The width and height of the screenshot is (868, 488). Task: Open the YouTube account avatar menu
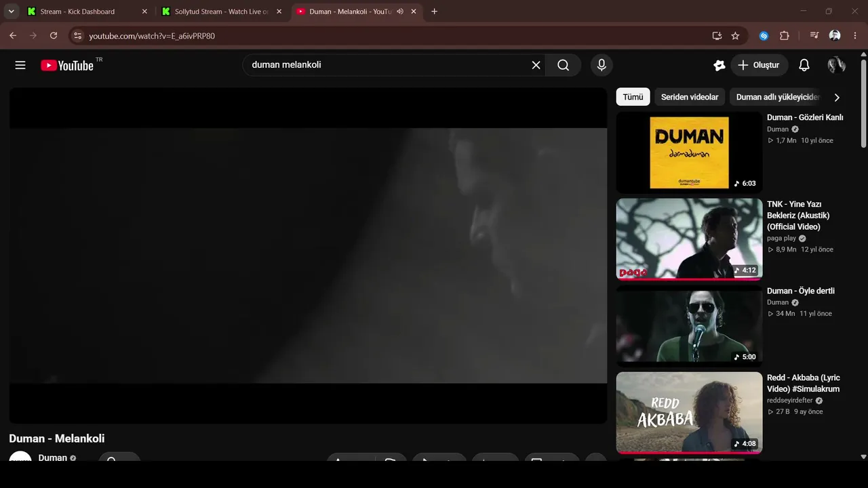point(836,65)
